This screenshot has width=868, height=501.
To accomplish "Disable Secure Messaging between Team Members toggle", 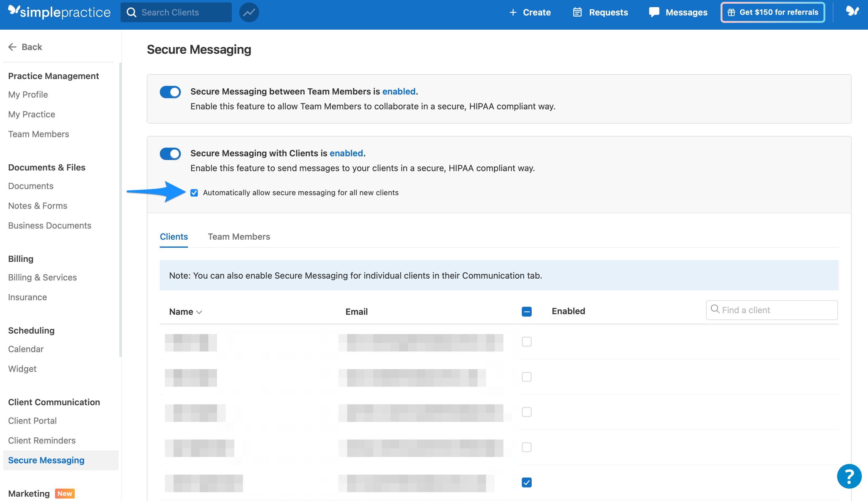I will [x=170, y=92].
